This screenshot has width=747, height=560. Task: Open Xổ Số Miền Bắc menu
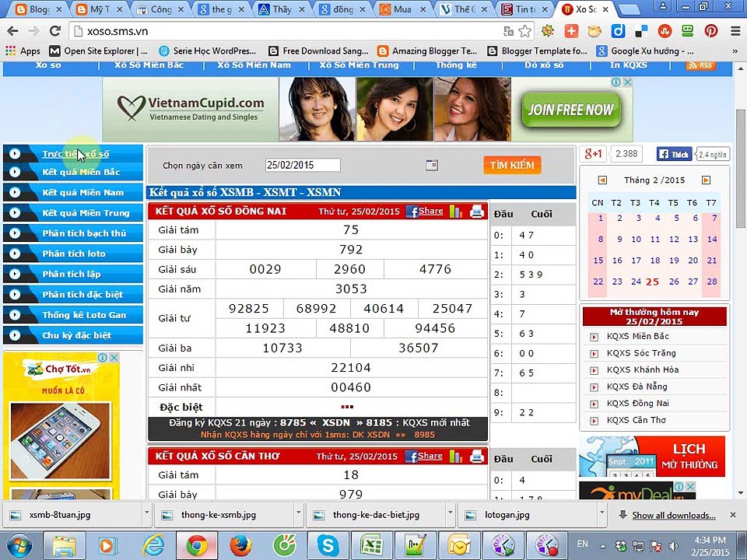(x=149, y=65)
